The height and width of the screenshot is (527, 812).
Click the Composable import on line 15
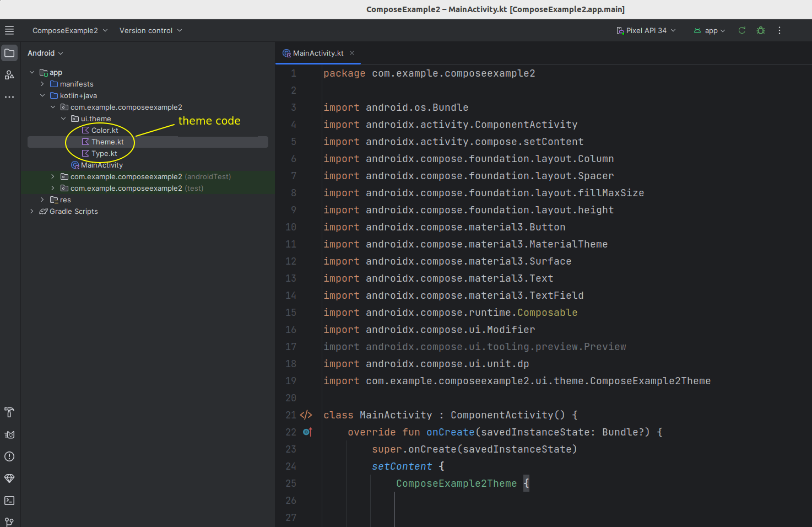click(450, 313)
